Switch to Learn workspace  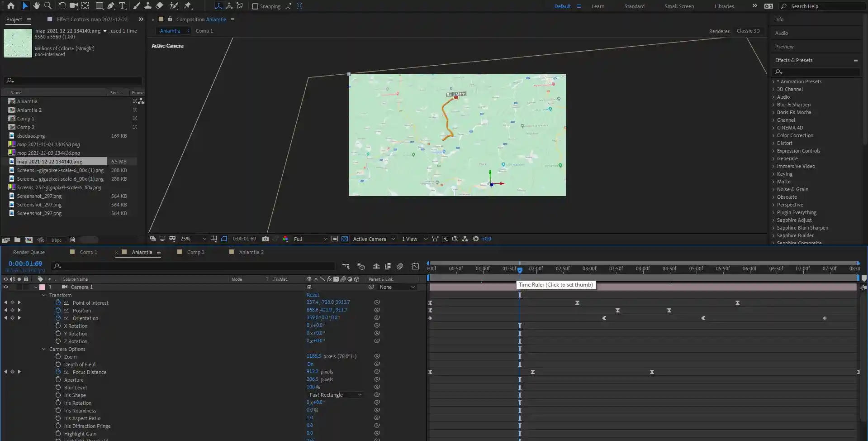tap(598, 6)
